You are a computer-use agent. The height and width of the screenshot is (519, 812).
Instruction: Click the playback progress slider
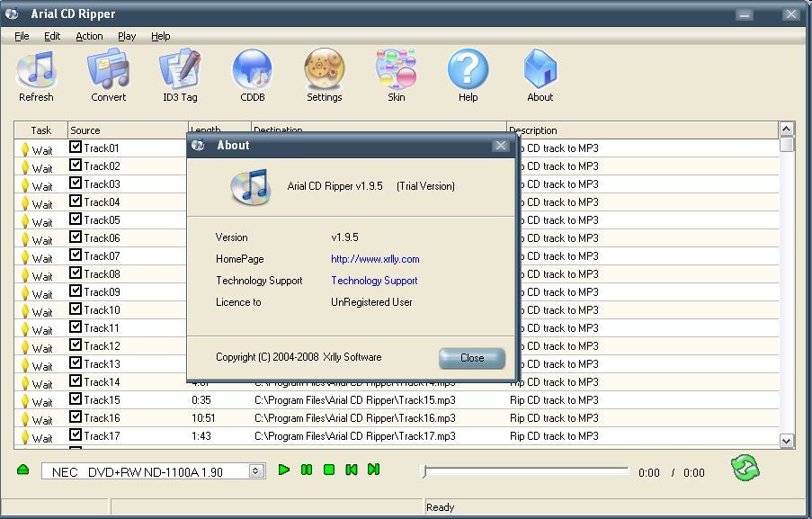coord(526,470)
